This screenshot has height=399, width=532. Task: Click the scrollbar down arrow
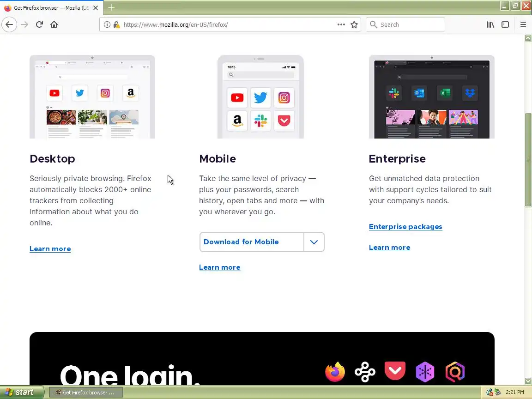(x=528, y=381)
